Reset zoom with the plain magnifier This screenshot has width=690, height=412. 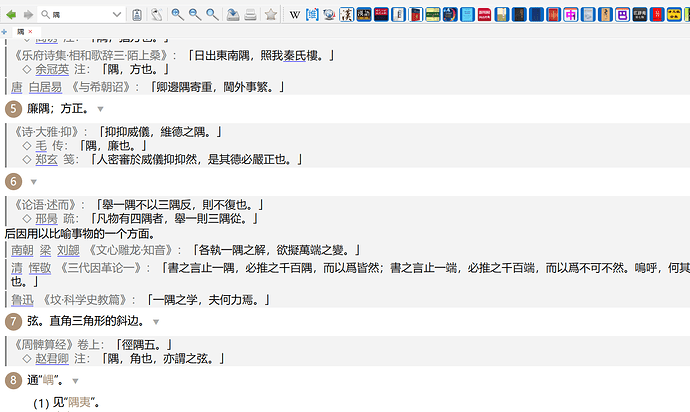coord(212,15)
